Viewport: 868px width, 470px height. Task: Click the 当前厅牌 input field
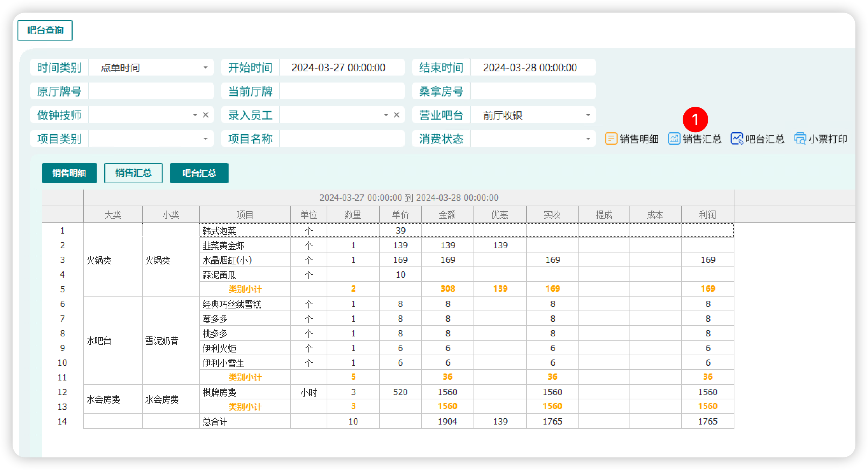342,91
